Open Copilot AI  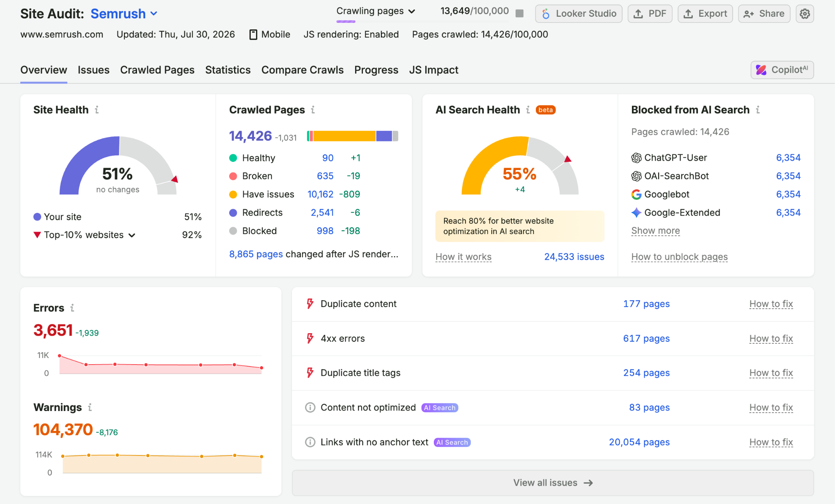point(782,70)
